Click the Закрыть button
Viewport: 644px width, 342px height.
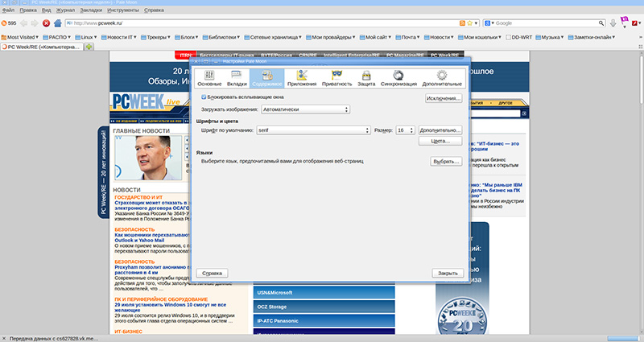pos(448,273)
